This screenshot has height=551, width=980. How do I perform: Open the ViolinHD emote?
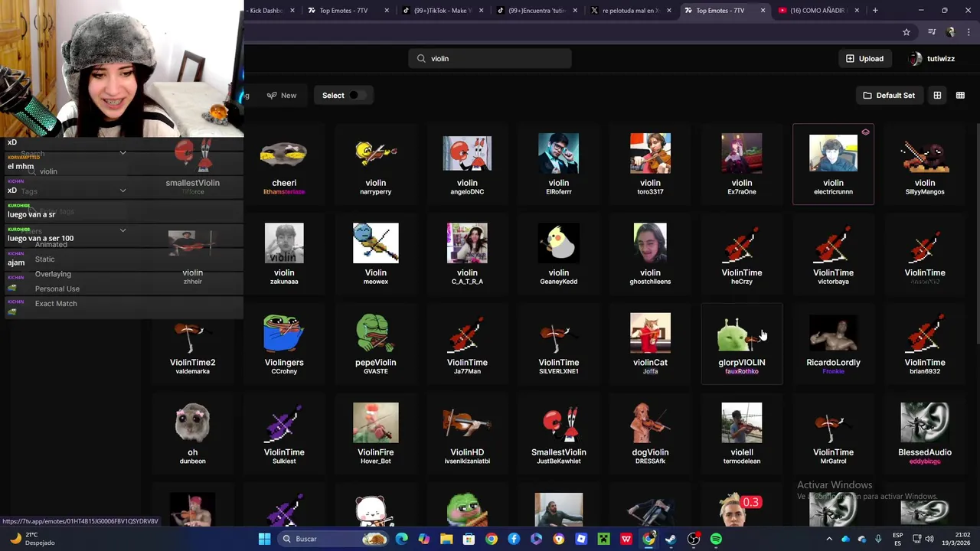[467, 434]
